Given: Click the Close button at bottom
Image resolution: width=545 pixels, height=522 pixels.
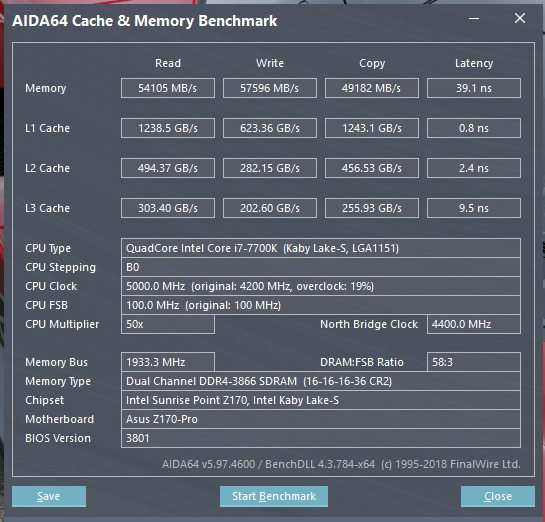Looking at the screenshot, I should (498, 496).
